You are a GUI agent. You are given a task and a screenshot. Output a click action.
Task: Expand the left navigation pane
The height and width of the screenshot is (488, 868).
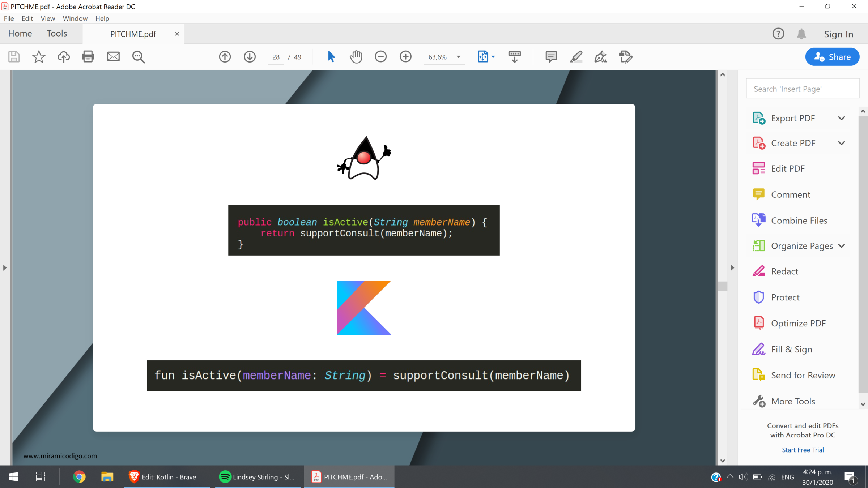[5, 268]
